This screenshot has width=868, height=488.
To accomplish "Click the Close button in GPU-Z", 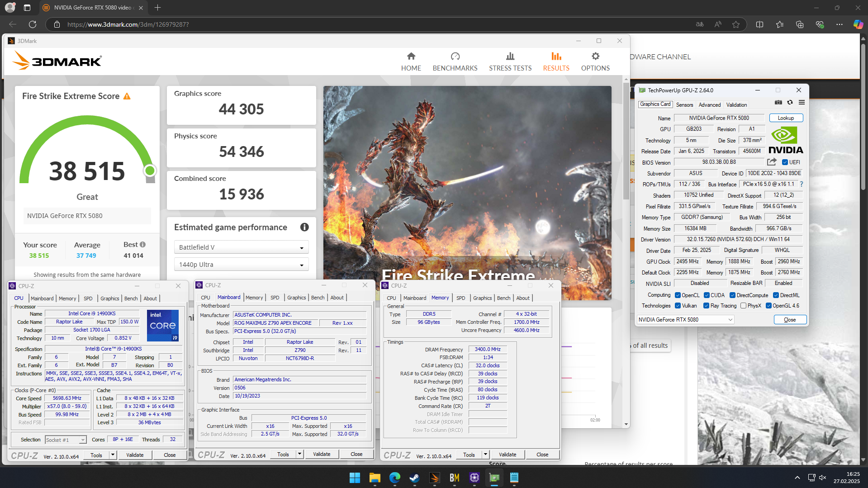I will [790, 320].
